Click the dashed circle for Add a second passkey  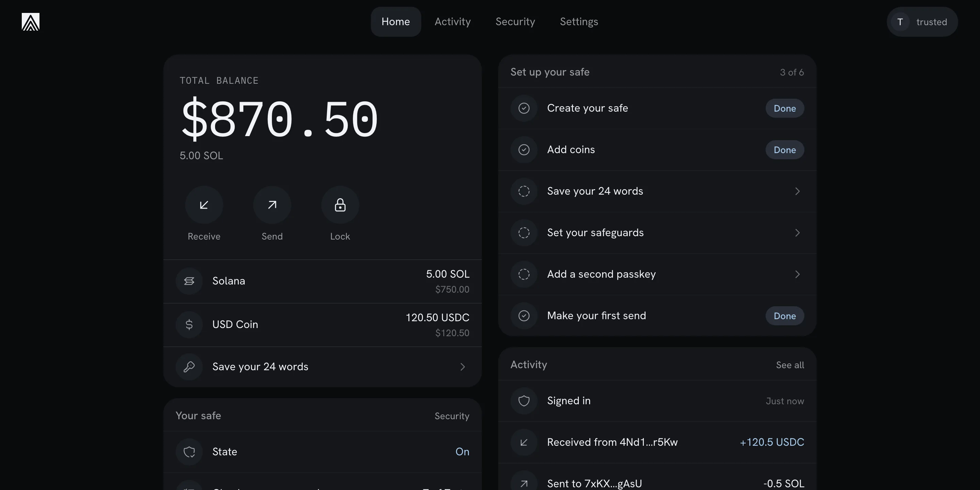pos(524,274)
